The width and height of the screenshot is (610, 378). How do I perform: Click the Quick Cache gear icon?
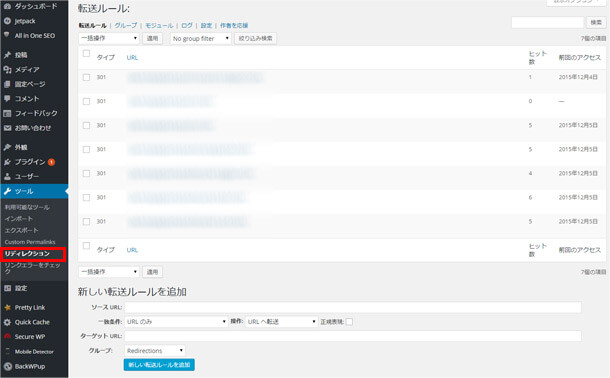tap(7, 322)
